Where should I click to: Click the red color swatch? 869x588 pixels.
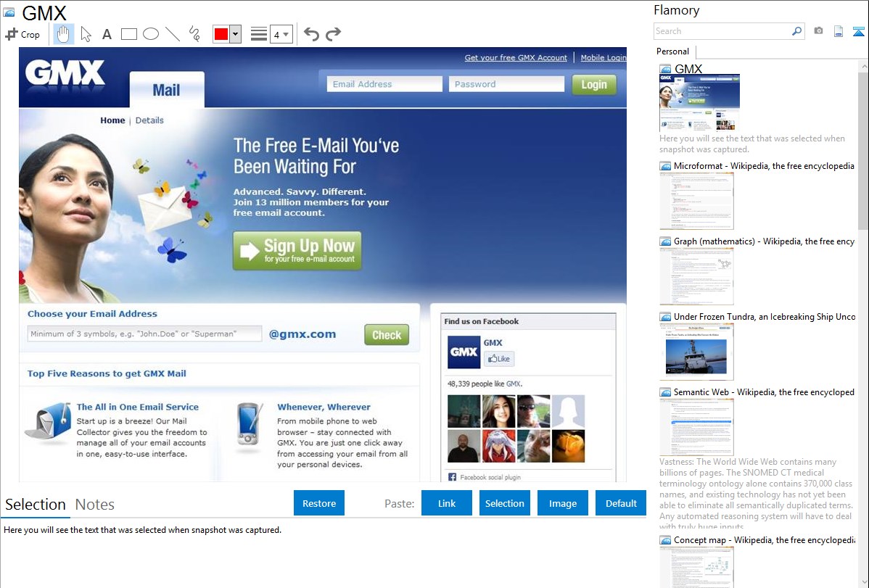click(x=221, y=34)
